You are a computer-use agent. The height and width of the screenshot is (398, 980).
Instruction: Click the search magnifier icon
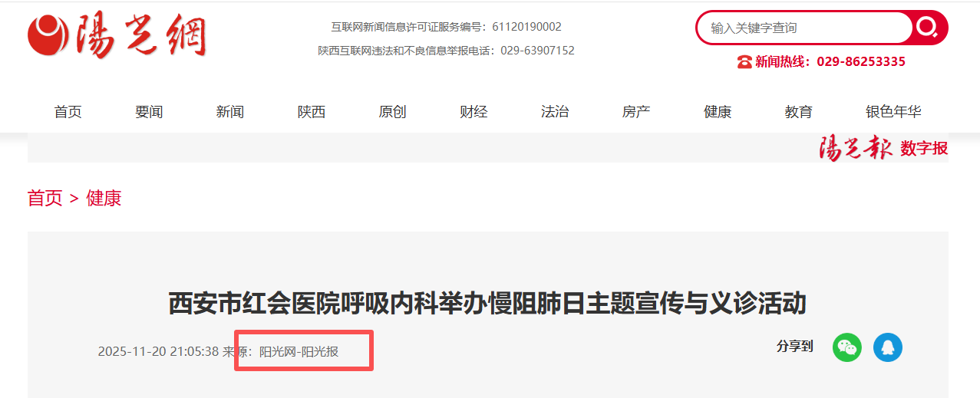(927, 28)
